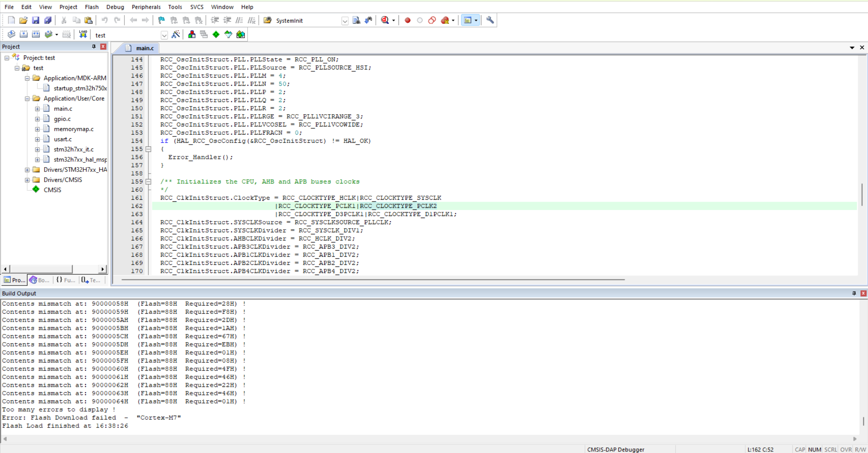868x453 pixels.
Task: Open the target selection dropdown showing test
Action: [x=131, y=35]
